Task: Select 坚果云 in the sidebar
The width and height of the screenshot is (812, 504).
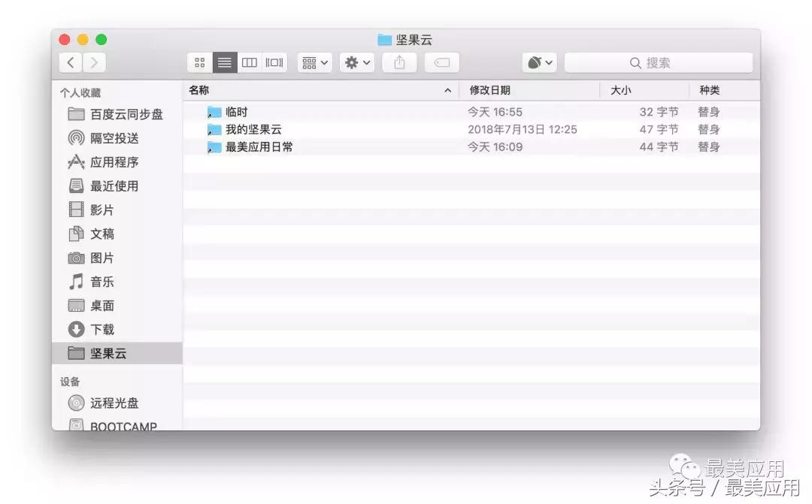Action: pyautogui.click(x=117, y=354)
